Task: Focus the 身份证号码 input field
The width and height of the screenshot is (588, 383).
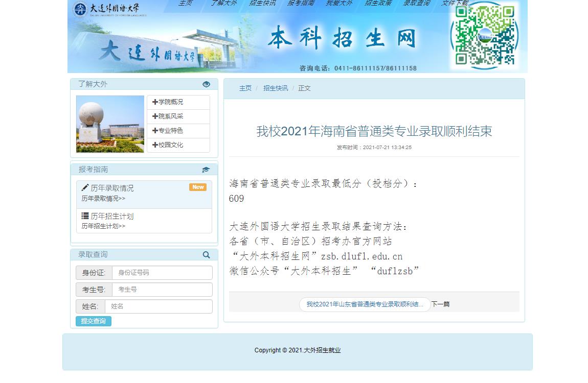Action: click(162, 273)
